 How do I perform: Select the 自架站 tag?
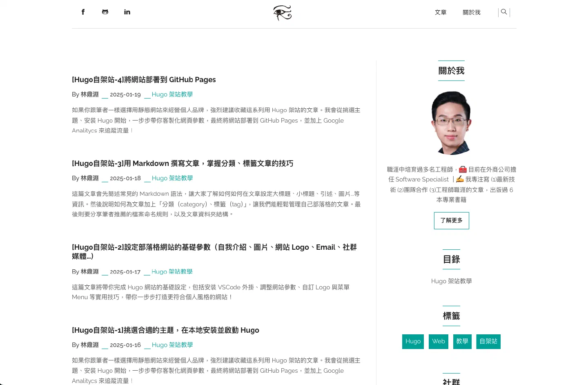click(x=488, y=342)
